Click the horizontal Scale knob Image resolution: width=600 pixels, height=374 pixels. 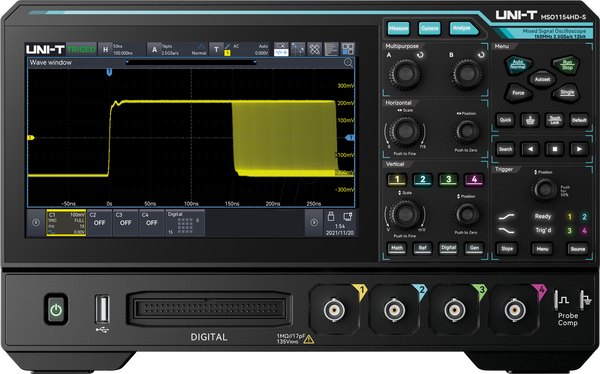405,132
